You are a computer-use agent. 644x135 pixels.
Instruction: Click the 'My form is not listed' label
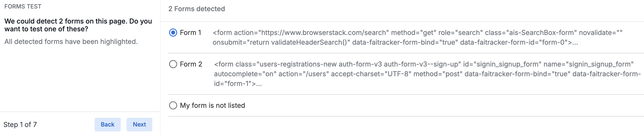tap(212, 105)
